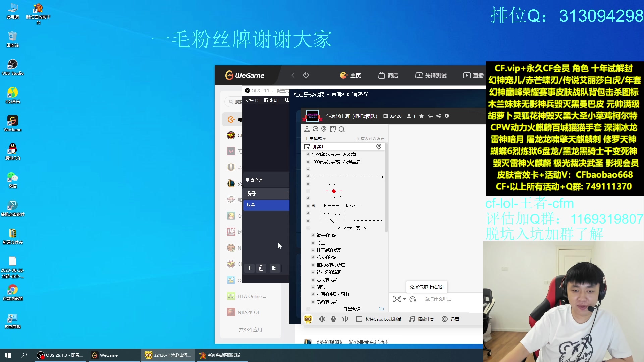Viewport: 644px width, 362px height.
Task: Expand the dropdown arrow beside gamepad icon
Action: pyautogui.click(x=404, y=299)
